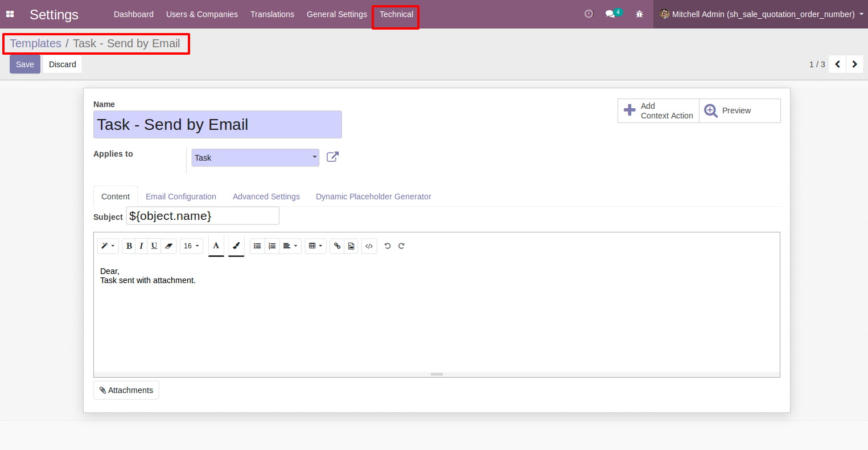Switch to Email Configuration tab
The height and width of the screenshot is (450, 868).
click(x=181, y=197)
